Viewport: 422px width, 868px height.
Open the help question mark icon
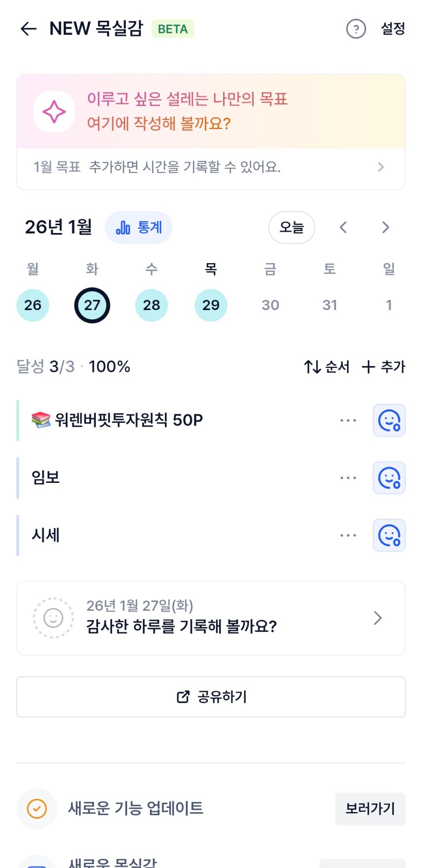(356, 29)
